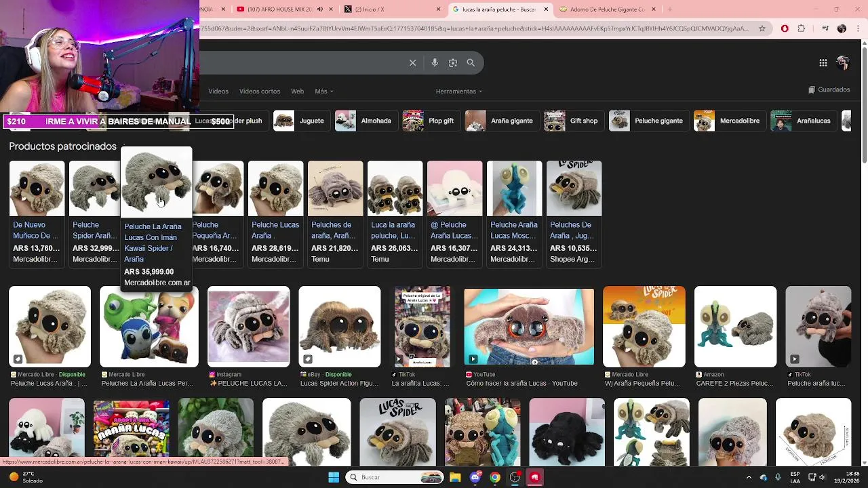Click the Windows taskbar Buscar search box
The image size is (868, 488).
395,477
